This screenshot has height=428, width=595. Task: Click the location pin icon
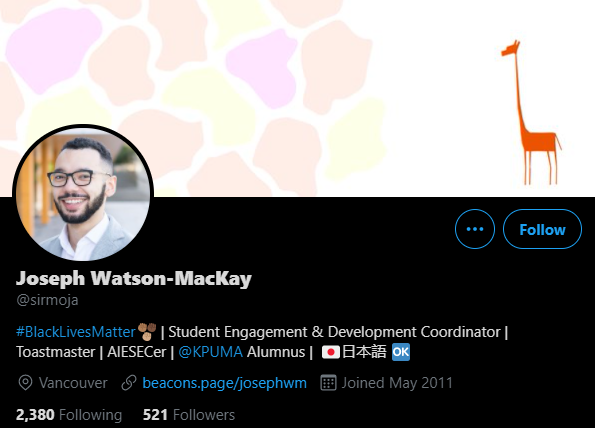coord(25,383)
